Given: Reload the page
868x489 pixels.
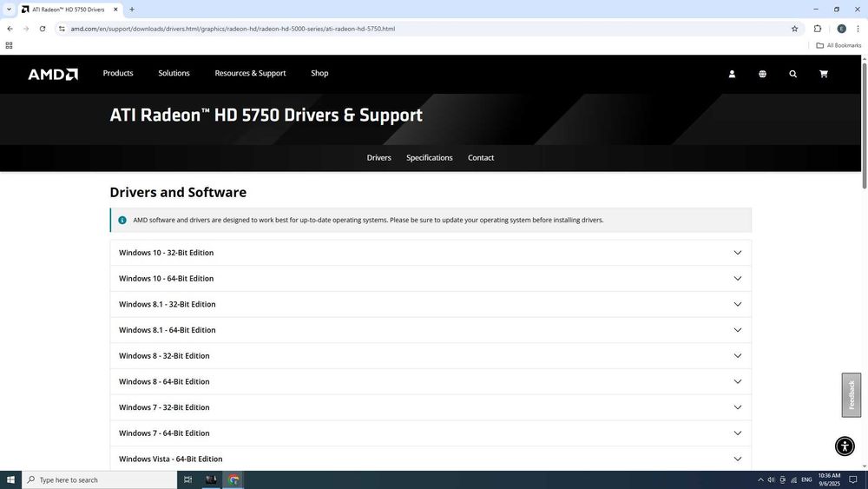Looking at the screenshot, I should pyautogui.click(x=42, y=29).
